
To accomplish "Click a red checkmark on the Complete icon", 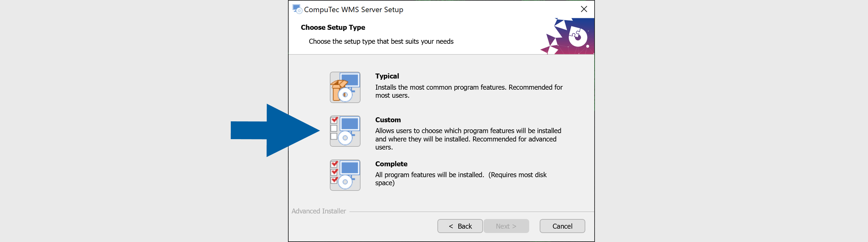I will pos(334,164).
